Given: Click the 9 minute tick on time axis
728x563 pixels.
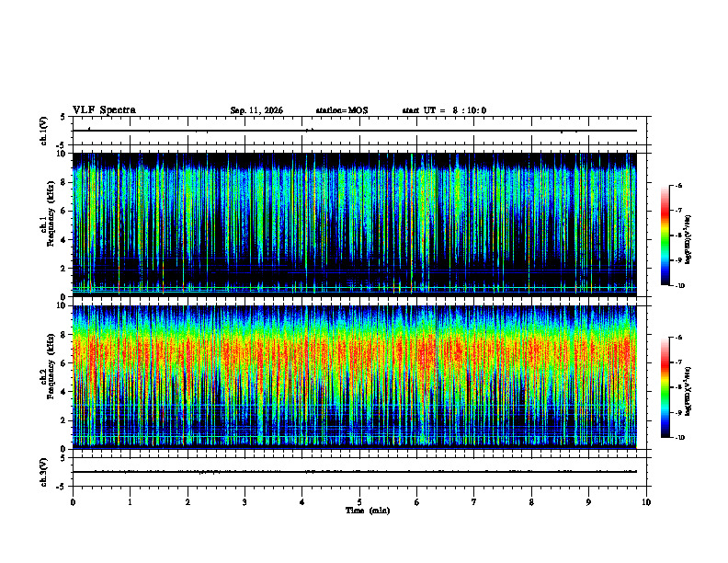Looking at the screenshot, I should pos(588,502).
